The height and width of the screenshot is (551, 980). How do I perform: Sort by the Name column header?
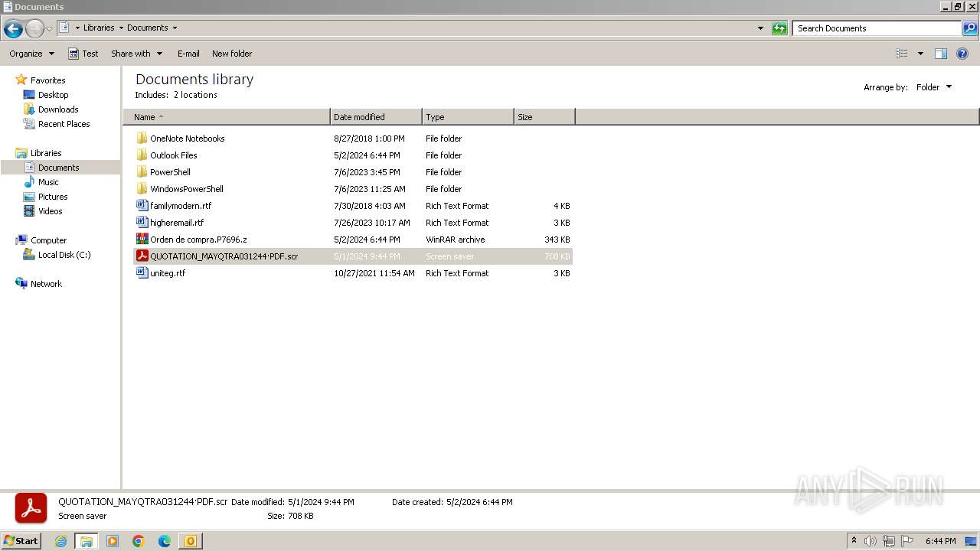[x=227, y=117]
